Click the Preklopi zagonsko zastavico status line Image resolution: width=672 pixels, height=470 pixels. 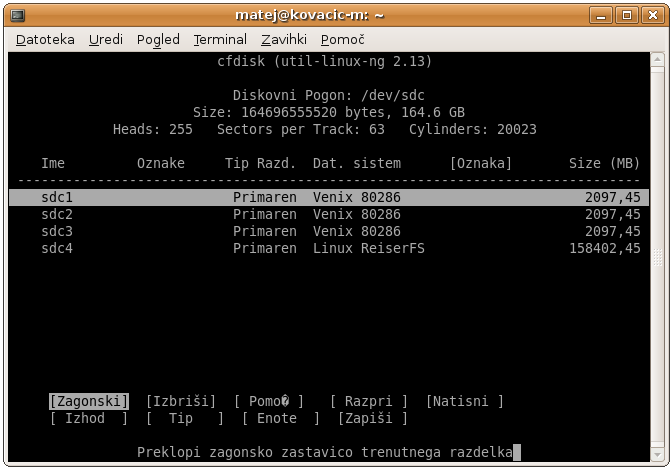[324, 452]
